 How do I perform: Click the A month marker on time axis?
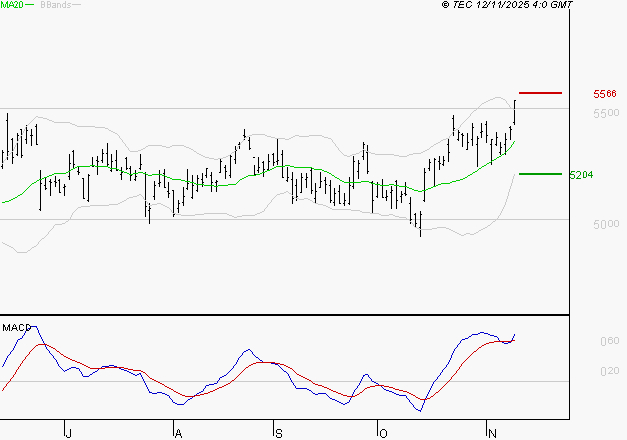[179, 434]
